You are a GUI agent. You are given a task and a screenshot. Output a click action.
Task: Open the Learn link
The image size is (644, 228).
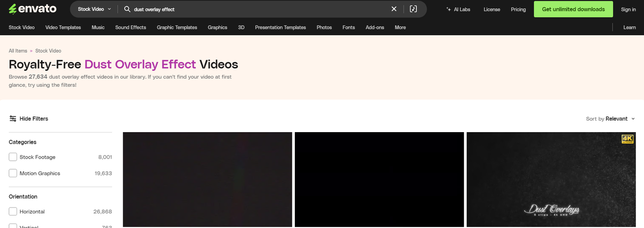pyautogui.click(x=629, y=28)
